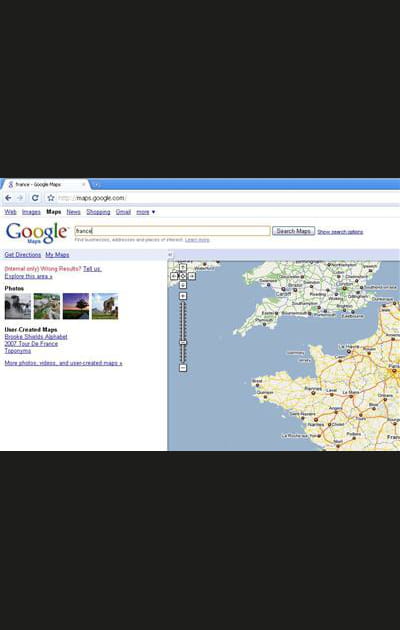Open 'More photos, videos, and user-created maps' link
This screenshot has width=400, height=630.
(x=63, y=363)
